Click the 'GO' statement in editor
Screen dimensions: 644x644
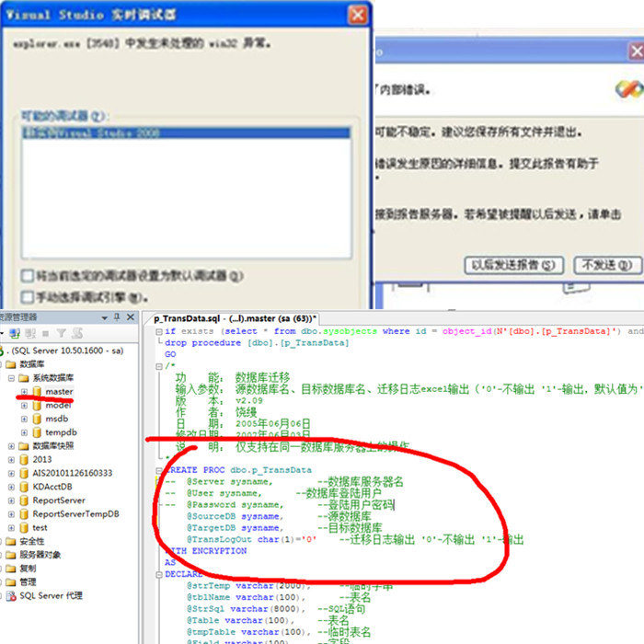pos(170,354)
